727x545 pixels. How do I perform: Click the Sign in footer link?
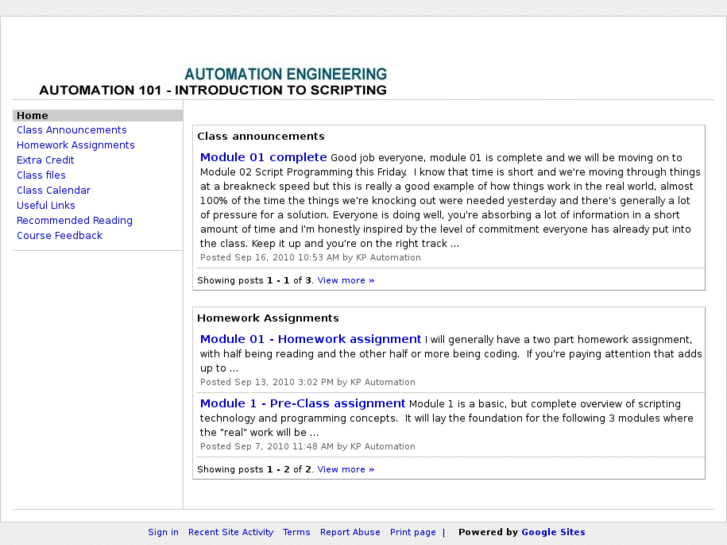pyautogui.click(x=163, y=532)
